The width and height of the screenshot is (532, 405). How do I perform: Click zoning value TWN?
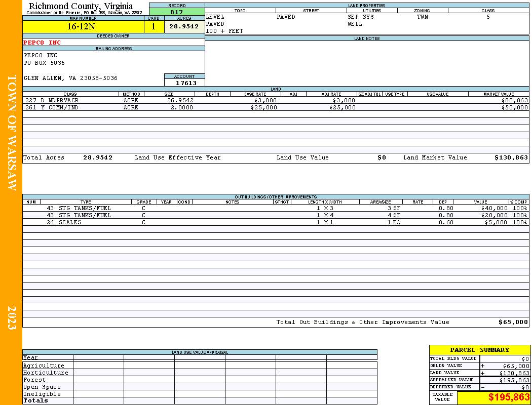423,17
